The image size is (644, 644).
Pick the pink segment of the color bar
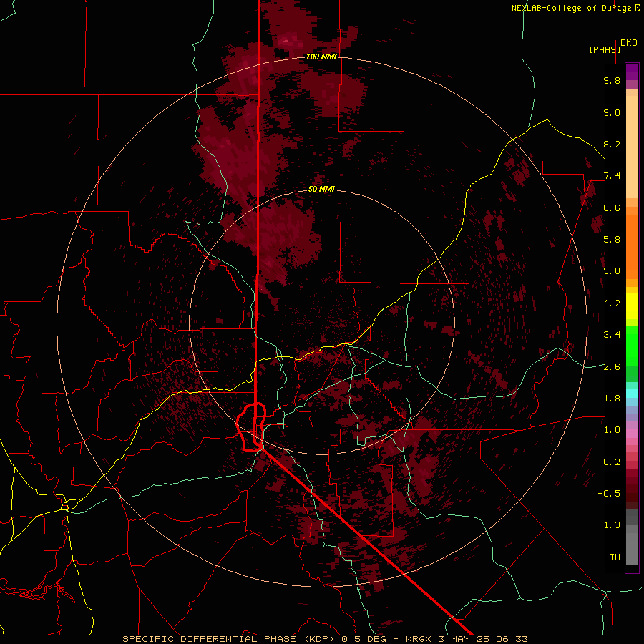tap(632, 434)
